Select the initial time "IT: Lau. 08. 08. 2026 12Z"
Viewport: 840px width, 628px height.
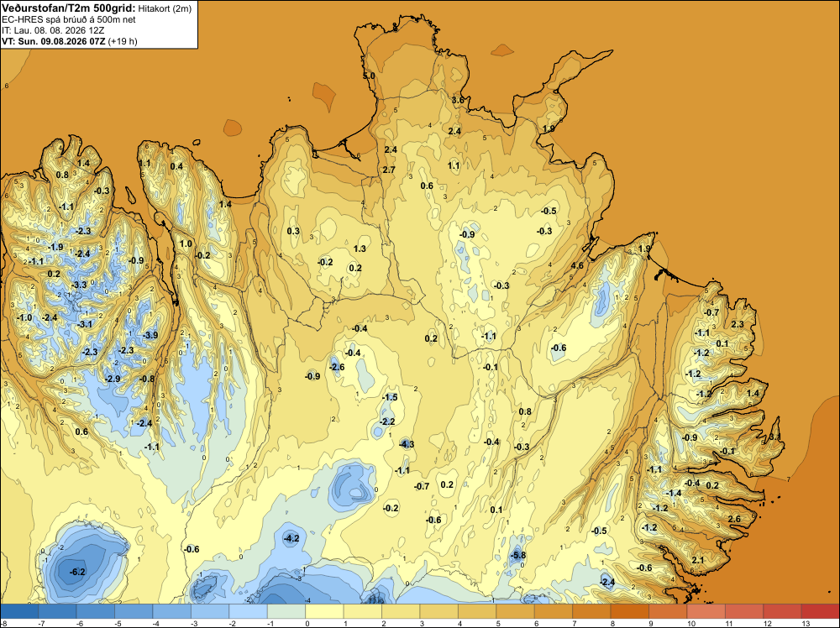pyautogui.click(x=52, y=30)
